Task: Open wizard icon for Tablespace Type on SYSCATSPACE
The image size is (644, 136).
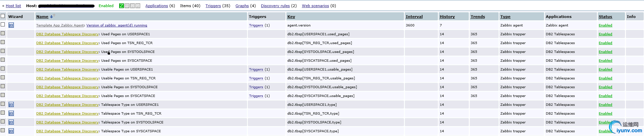Action: [11, 131]
